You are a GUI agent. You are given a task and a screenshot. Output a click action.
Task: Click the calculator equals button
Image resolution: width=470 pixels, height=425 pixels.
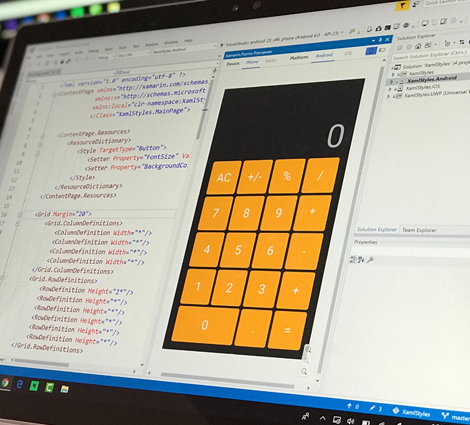(x=287, y=330)
